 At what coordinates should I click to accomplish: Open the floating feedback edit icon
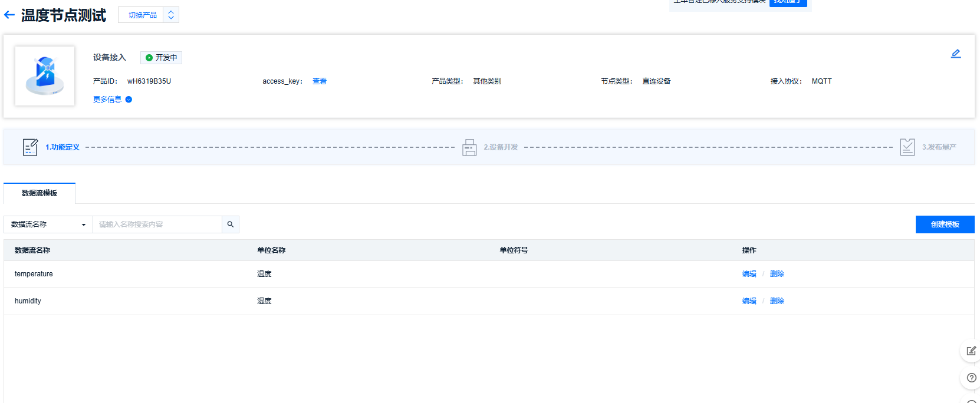click(971, 351)
